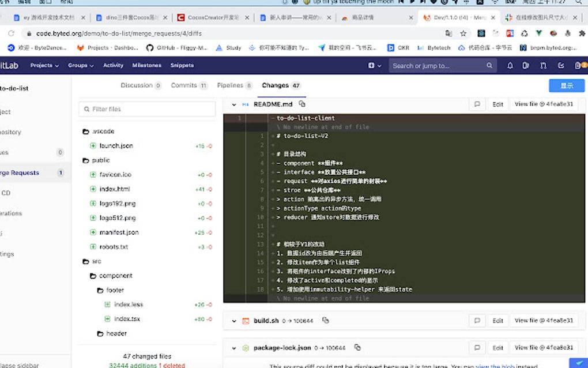Click the Edit button for README.md
The width and height of the screenshot is (588, 368).
point(497,104)
